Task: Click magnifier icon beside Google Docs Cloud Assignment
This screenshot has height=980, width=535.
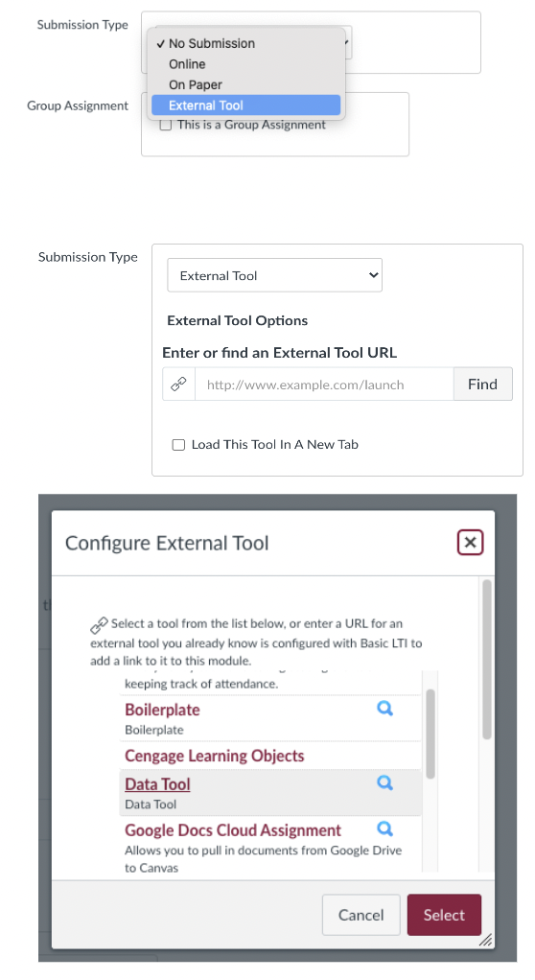Action: [385, 828]
